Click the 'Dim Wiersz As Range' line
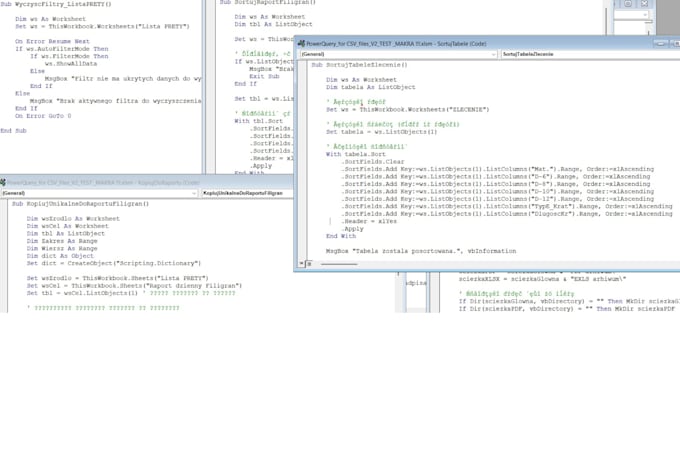680x459 pixels. [62, 249]
